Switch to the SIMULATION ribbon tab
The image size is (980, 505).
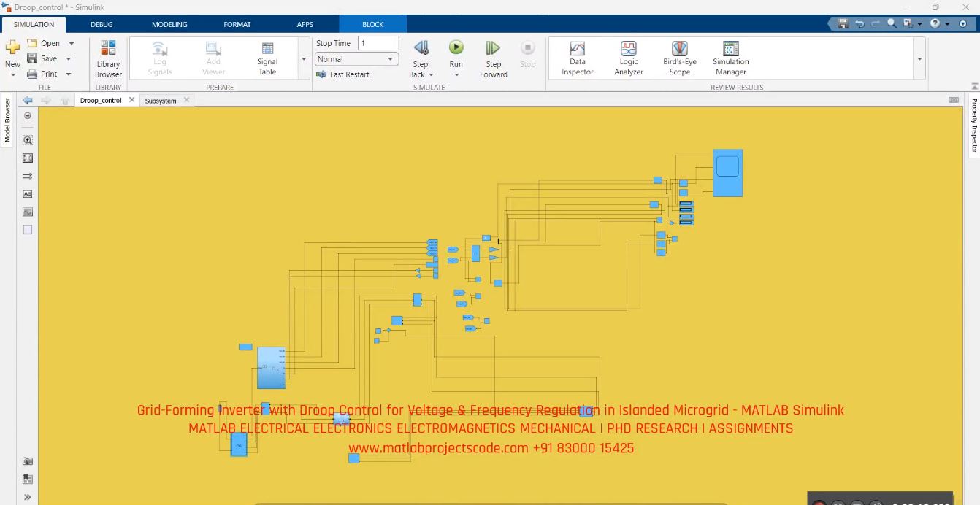click(34, 24)
